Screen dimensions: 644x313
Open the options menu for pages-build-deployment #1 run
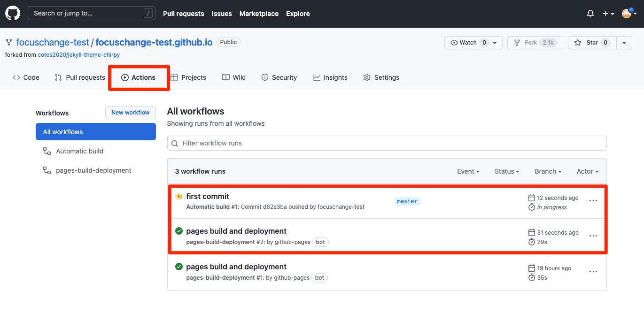(593, 272)
